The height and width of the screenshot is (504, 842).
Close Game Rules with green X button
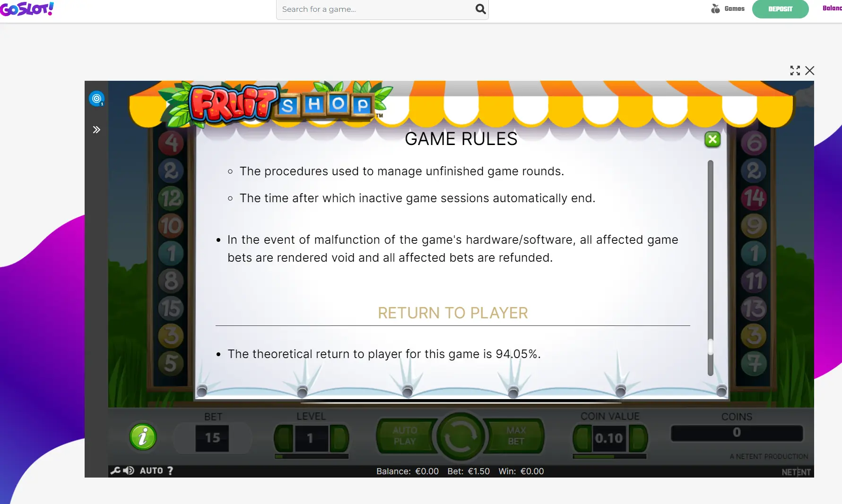pyautogui.click(x=712, y=139)
